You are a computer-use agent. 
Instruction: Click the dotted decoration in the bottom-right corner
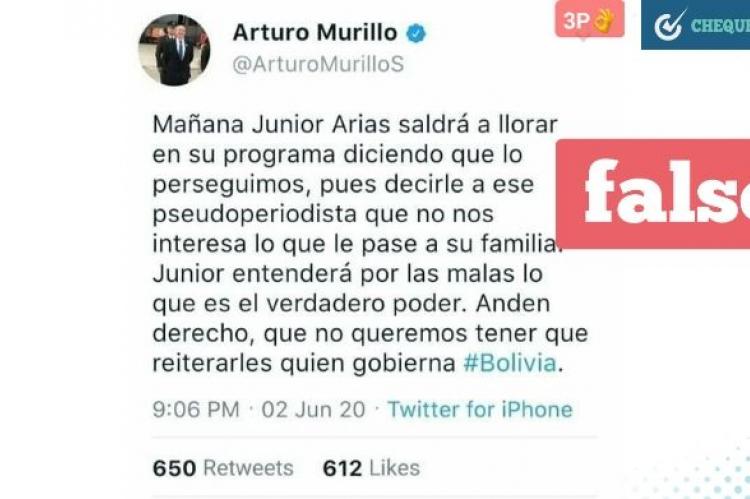click(x=703, y=471)
